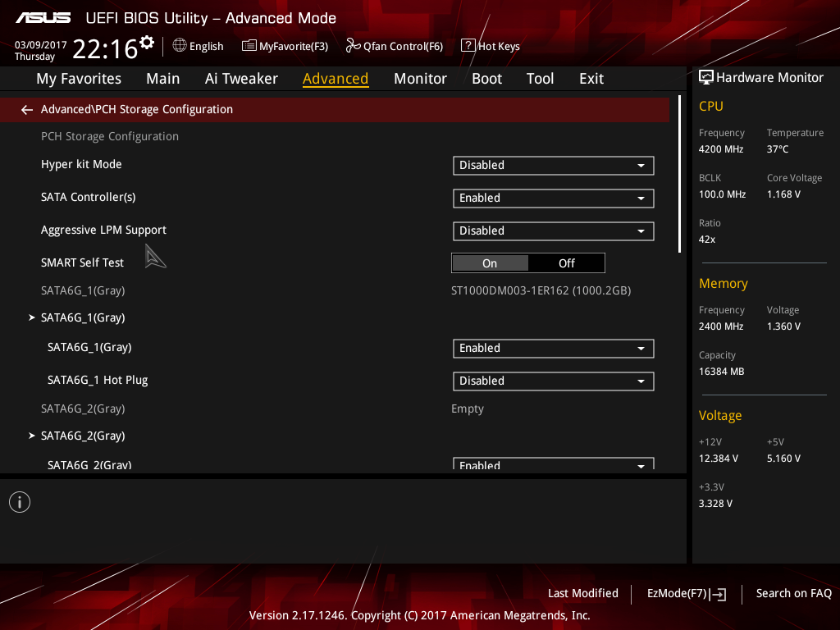Select the Exit tab

click(x=591, y=79)
